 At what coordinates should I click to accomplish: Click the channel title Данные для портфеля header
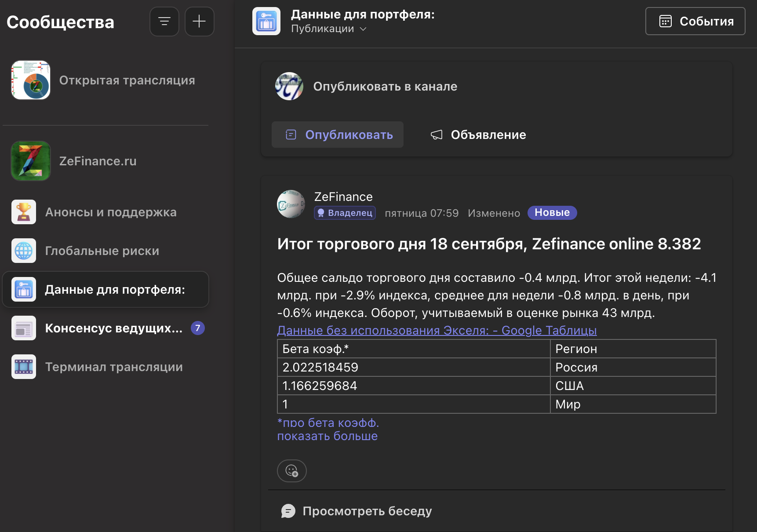pos(363,14)
